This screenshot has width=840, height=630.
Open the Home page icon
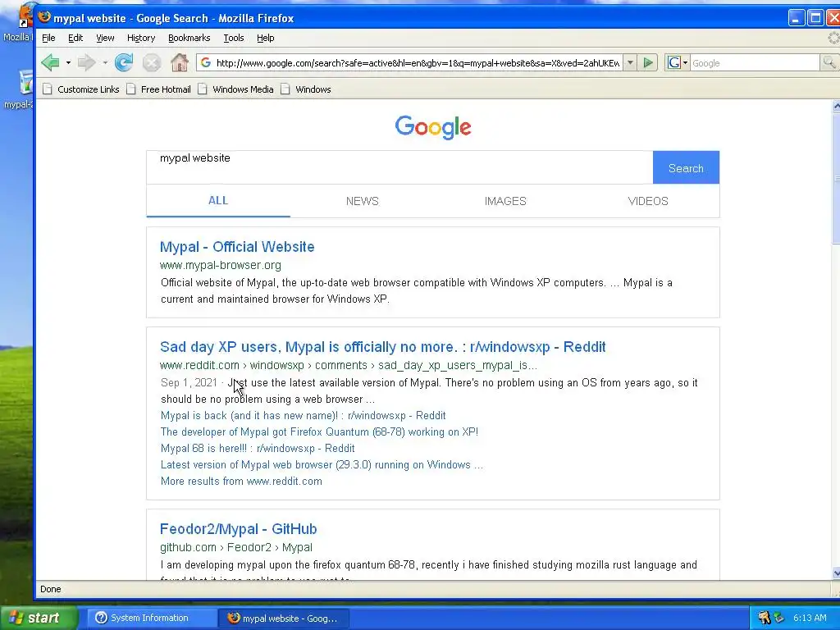(x=180, y=62)
